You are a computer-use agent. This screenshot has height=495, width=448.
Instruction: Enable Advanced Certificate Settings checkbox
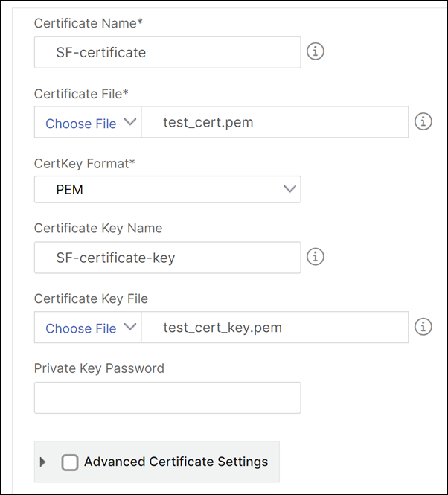coord(70,462)
